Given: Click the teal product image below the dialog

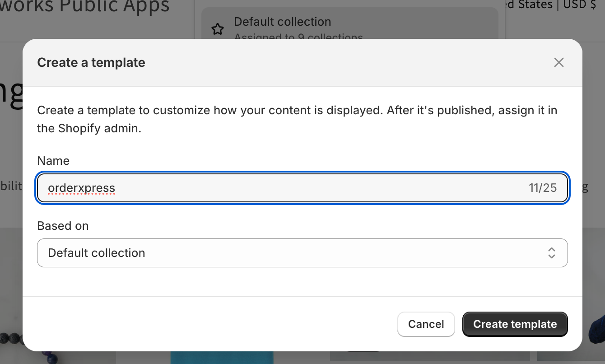Looking at the screenshot, I should 221,358.
